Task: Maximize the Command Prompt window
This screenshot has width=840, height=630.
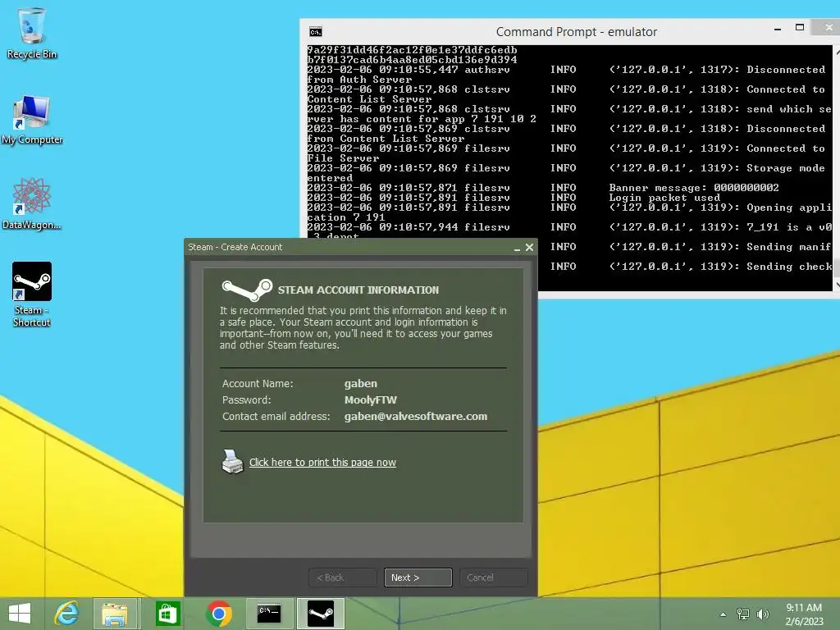Action: pyautogui.click(x=800, y=27)
